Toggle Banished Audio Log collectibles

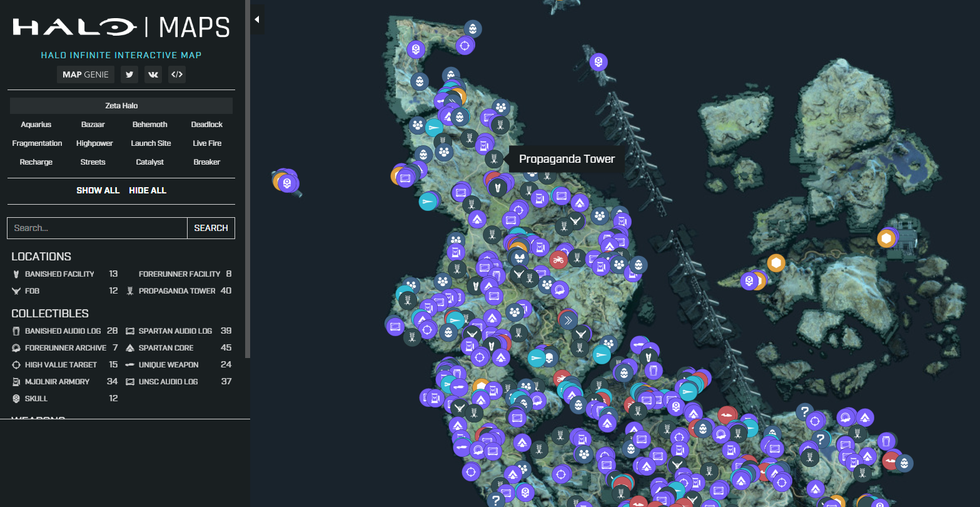tap(65, 331)
